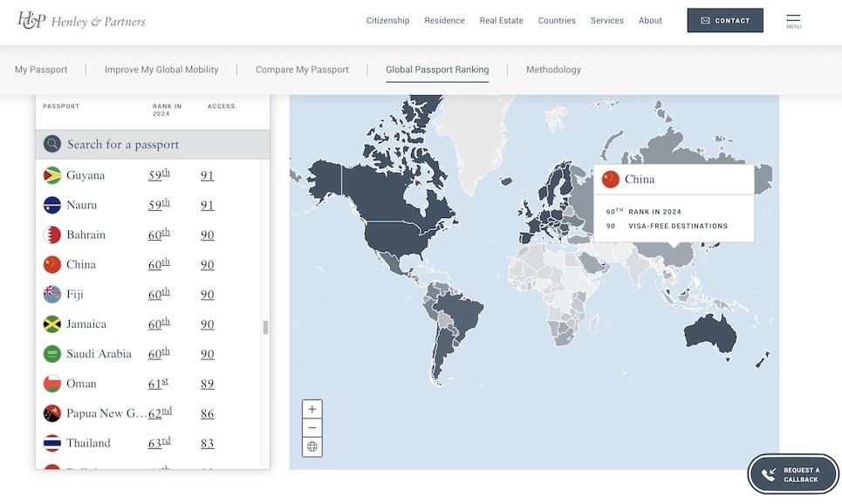
Task: Zoom in on the map with plus
Action: [312, 409]
